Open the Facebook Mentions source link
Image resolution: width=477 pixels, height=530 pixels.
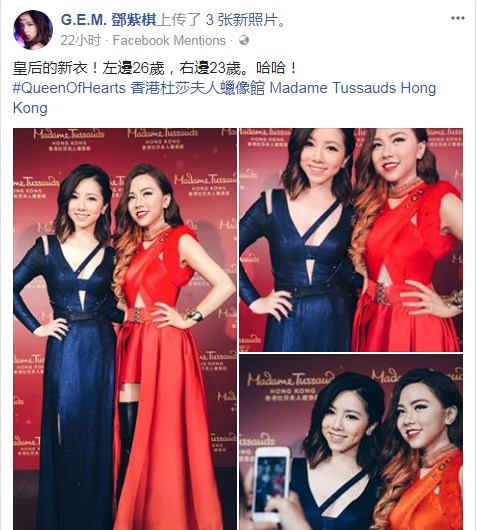pos(169,41)
